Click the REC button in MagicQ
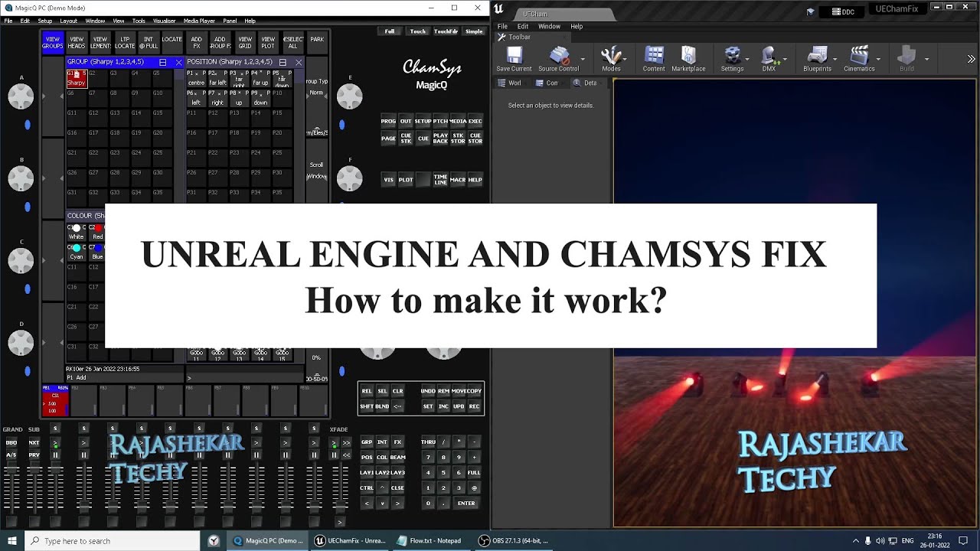Screen dimensions: 980x551 (475, 406)
